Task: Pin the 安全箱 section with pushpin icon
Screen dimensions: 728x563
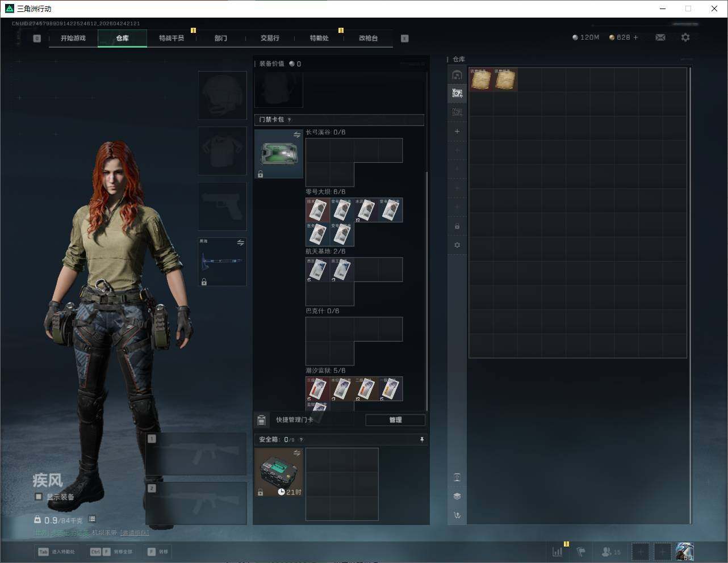Action: [421, 439]
